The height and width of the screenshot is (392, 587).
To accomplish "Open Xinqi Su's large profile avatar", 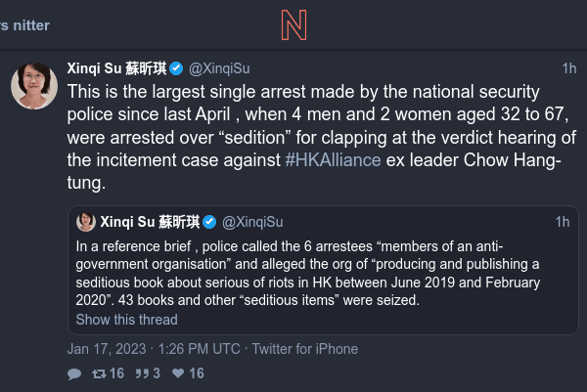I will (33, 86).
